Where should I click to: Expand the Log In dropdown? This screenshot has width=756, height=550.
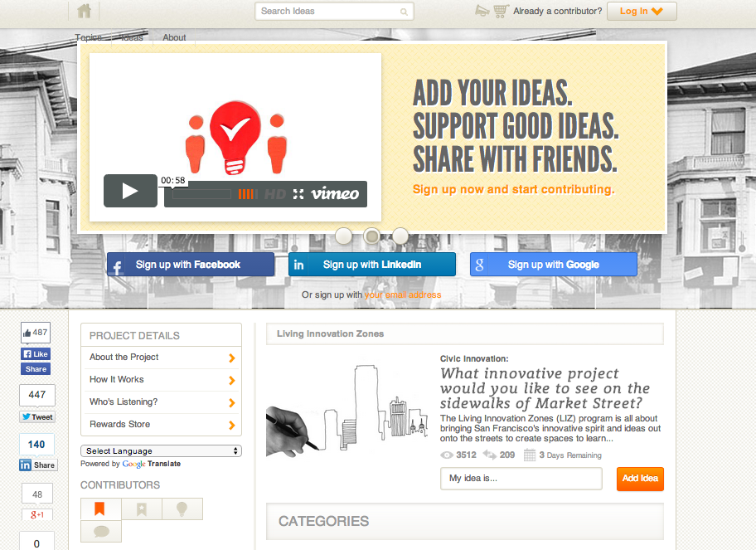642,11
